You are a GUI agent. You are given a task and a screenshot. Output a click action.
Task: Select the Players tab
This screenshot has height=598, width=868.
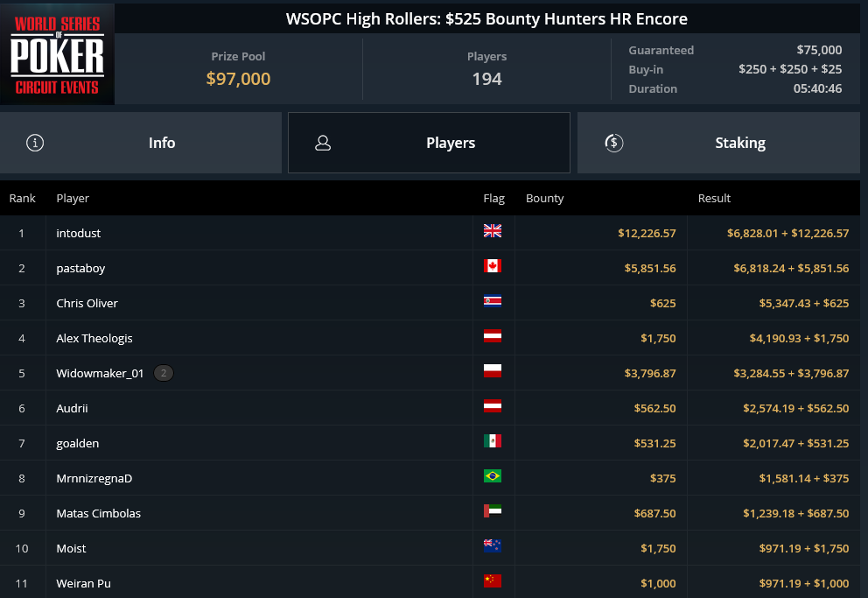pos(429,143)
